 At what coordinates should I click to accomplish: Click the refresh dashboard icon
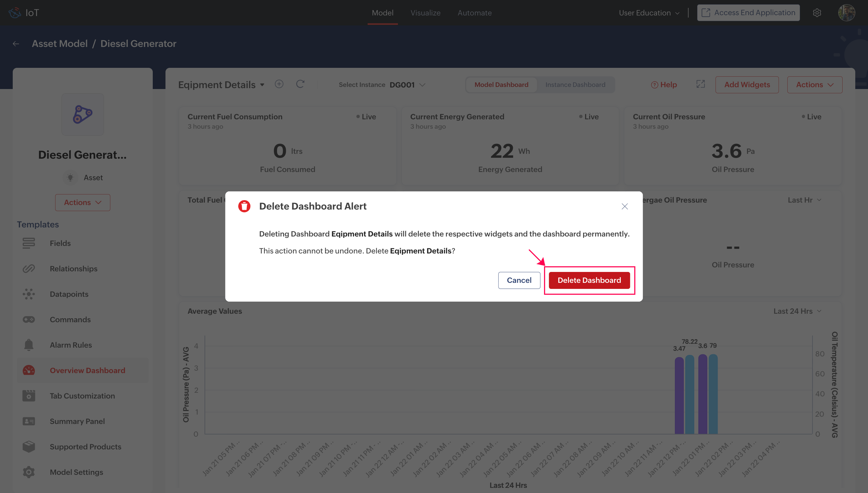[x=300, y=84]
